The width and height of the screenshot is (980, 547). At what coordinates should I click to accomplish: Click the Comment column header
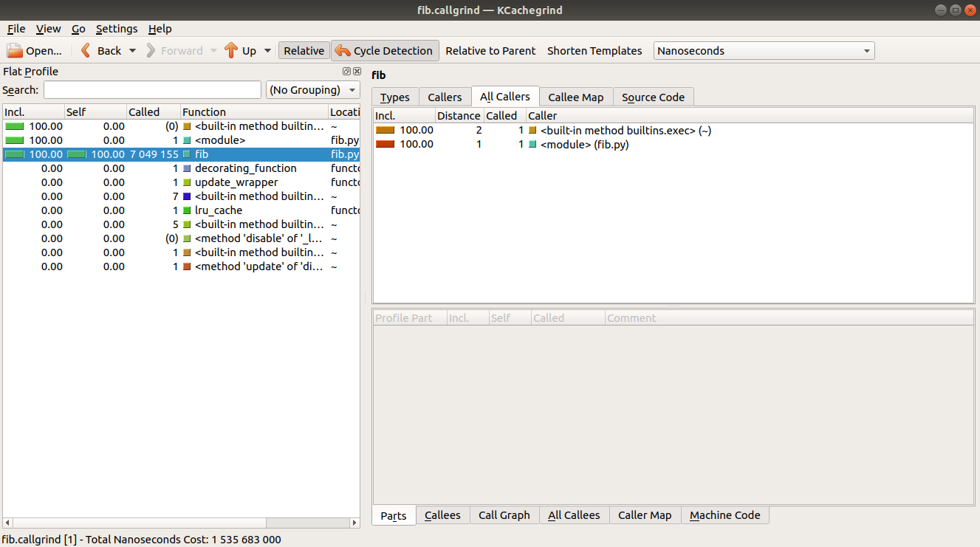pyautogui.click(x=789, y=318)
